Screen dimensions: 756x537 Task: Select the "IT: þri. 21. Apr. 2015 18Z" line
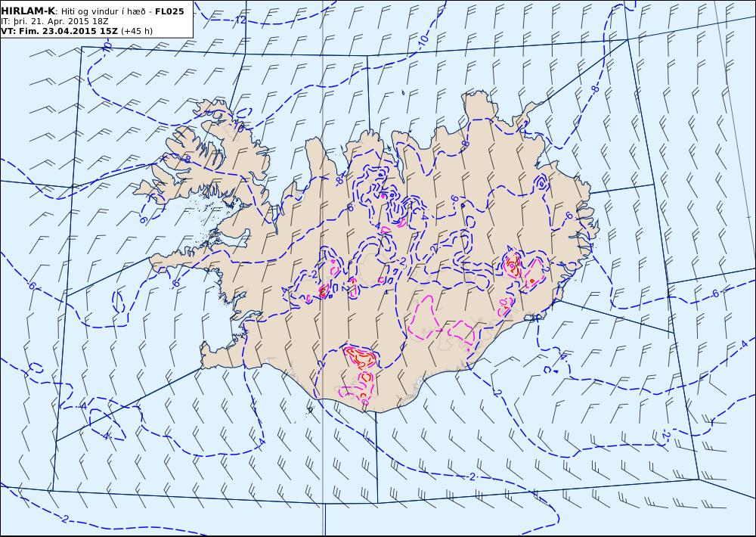click(54, 21)
